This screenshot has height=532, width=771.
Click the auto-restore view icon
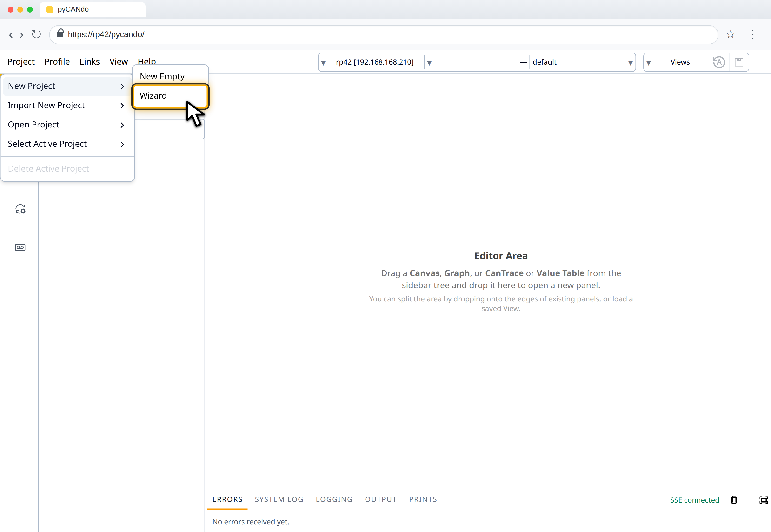click(719, 62)
